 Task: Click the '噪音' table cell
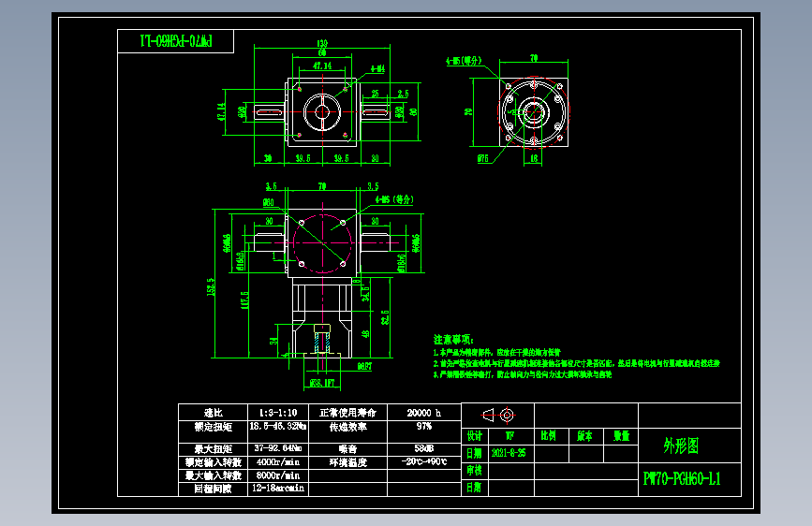(x=348, y=449)
